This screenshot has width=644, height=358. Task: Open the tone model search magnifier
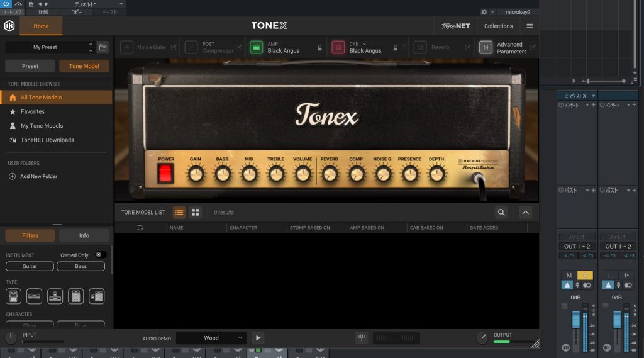501,213
